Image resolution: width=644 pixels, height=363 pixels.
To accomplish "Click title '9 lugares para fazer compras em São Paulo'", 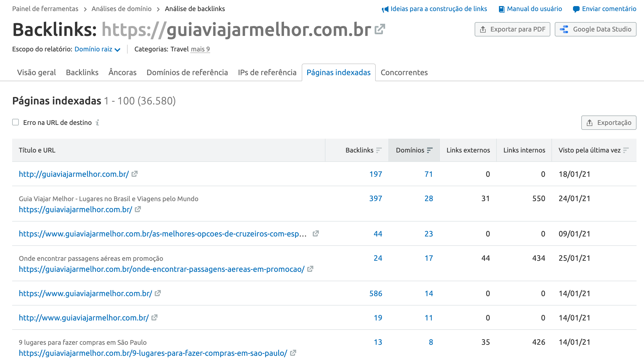I will pyautogui.click(x=83, y=342).
